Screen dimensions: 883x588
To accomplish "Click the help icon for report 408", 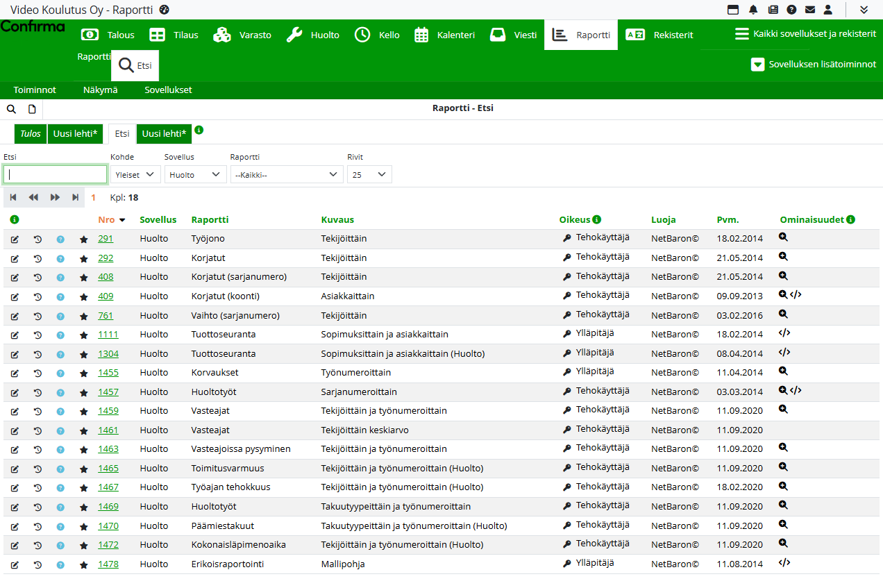I will (x=60, y=278).
